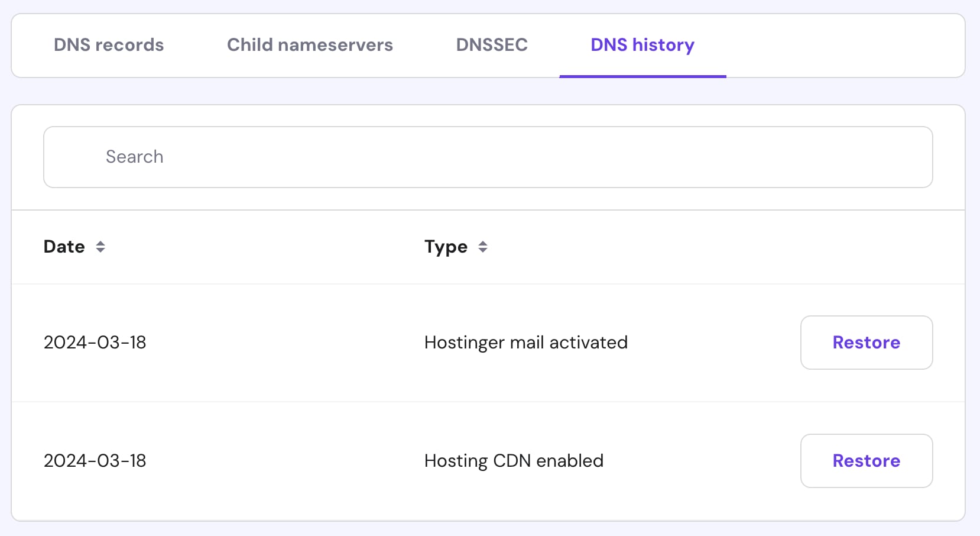
Task: Click the purple underline below DNS history
Action: (x=642, y=76)
